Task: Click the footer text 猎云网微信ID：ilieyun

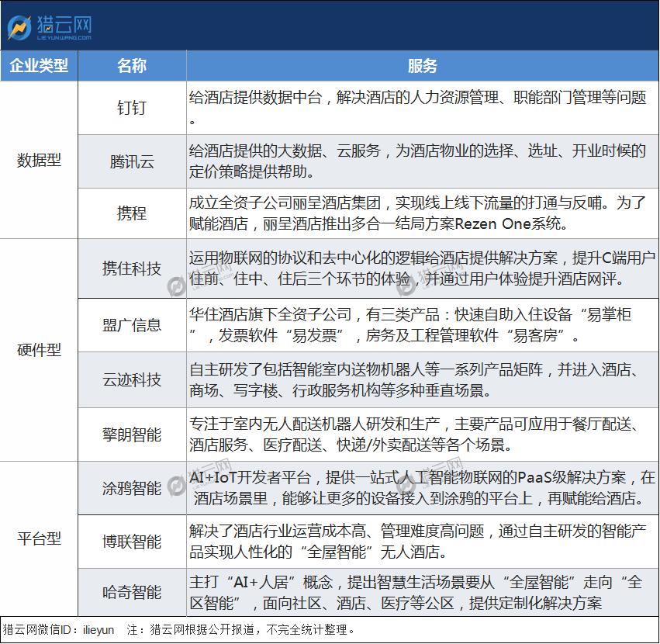Action: [x=58, y=630]
